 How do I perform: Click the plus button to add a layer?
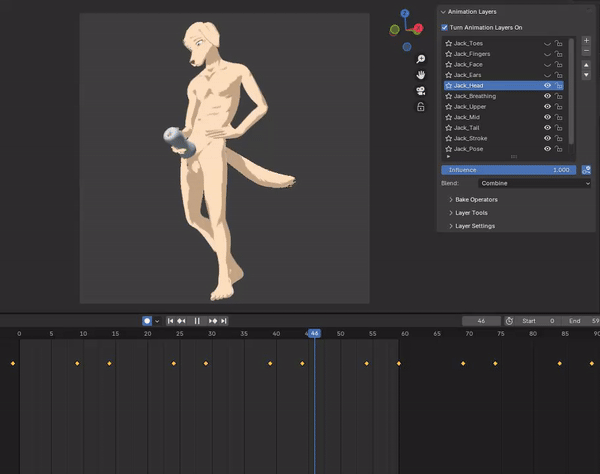click(x=586, y=40)
